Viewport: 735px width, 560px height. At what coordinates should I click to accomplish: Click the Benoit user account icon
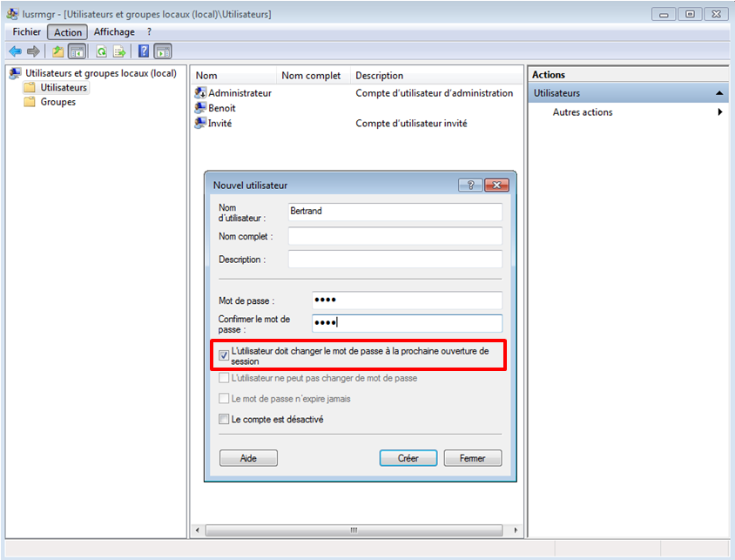coord(200,108)
